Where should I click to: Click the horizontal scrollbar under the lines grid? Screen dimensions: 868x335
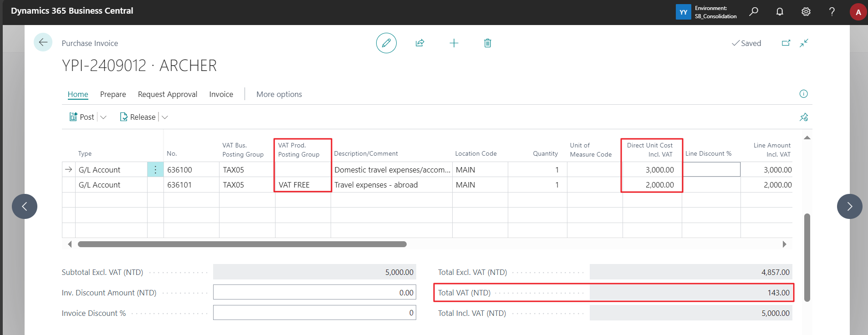click(x=242, y=244)
